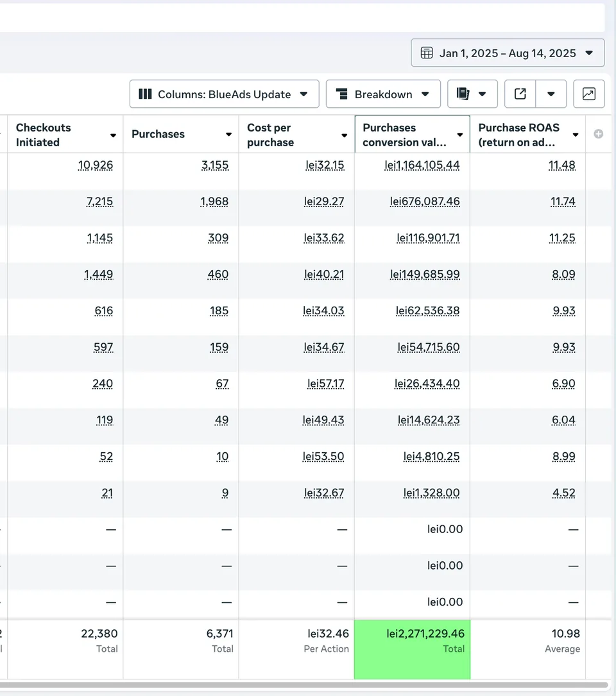Open the Breakdown dropdown
616x696 pixels.
tap(383, 94)
